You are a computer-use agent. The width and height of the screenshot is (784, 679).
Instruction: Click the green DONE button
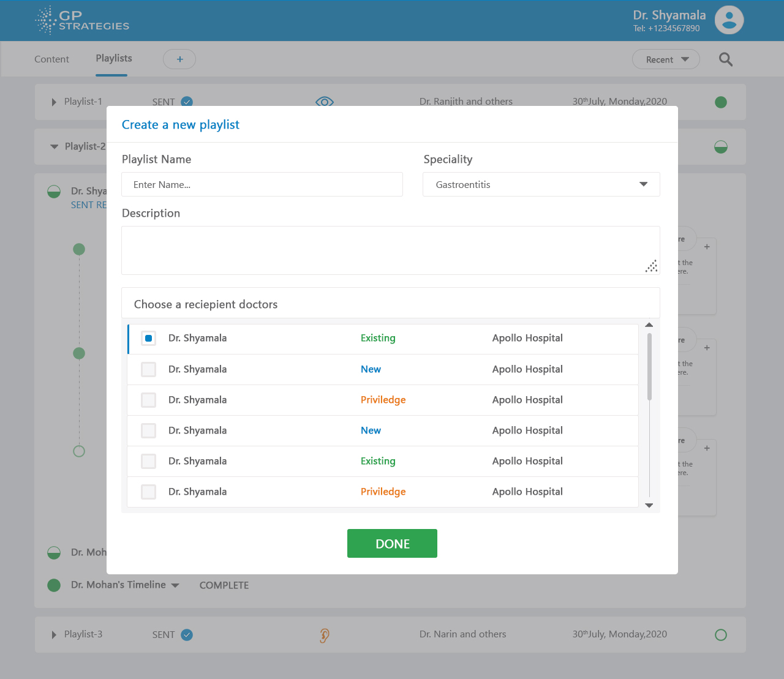click(x=392, y=544)
